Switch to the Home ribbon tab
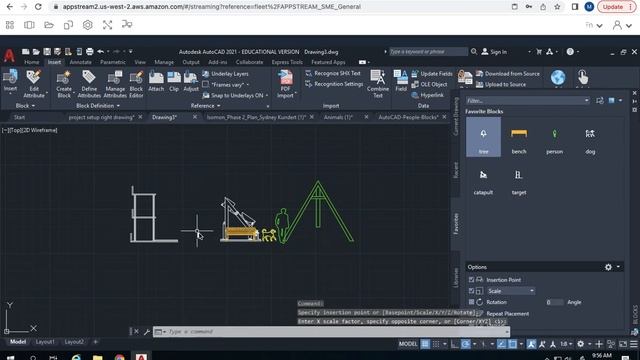The height and width of the screenshot is (360, 640). click(x=31, y=62)
